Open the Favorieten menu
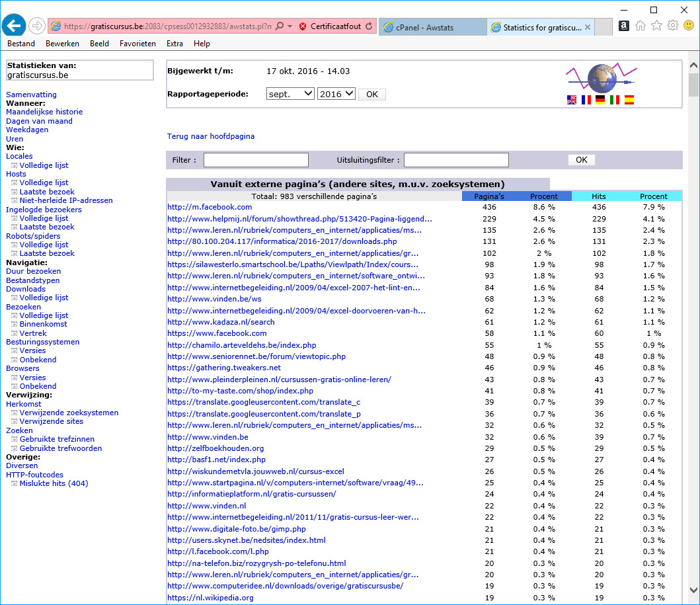Image resolution: width=700 pixels, height=605 pixels. click(x=137, y=44)
